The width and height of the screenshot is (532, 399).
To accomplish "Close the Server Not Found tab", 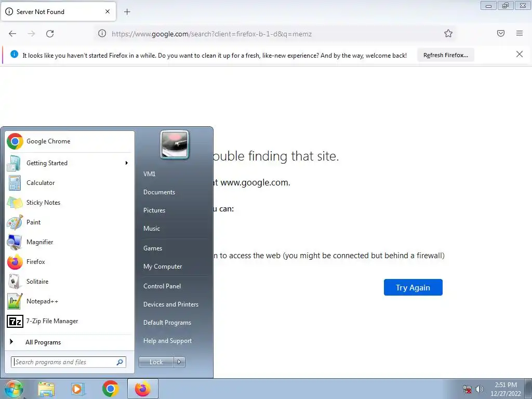I will [108, 11].
